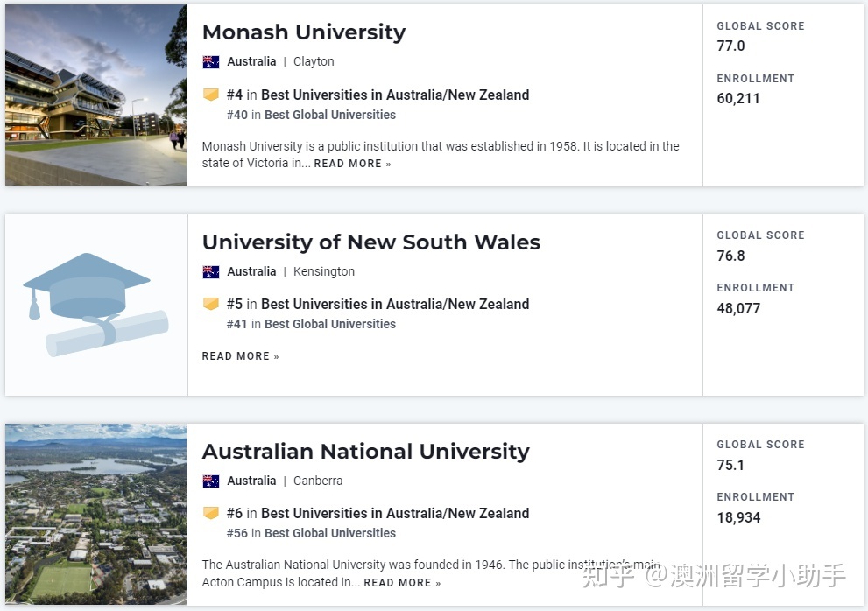Click the Monash description about establishment in 1958
This screenshot has height=611, width=868.
tap(441, 154)
